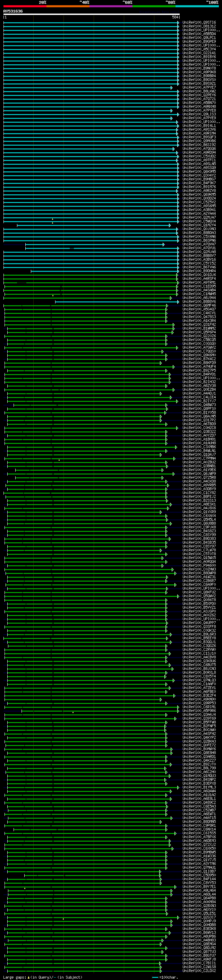Open UniRef100_A7QYU1 entry
The height and width of the screenshot is (980, 222).
[x=199, y=248]
